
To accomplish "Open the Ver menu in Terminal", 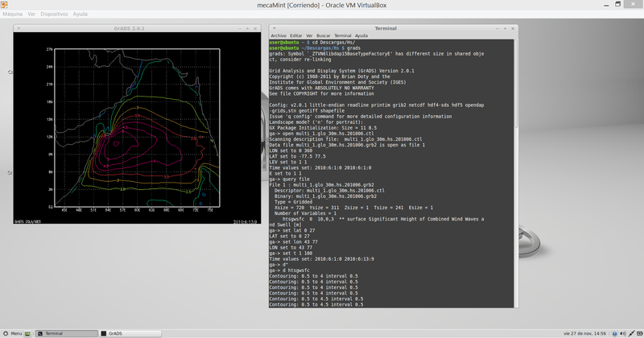I will coord(309,35).
